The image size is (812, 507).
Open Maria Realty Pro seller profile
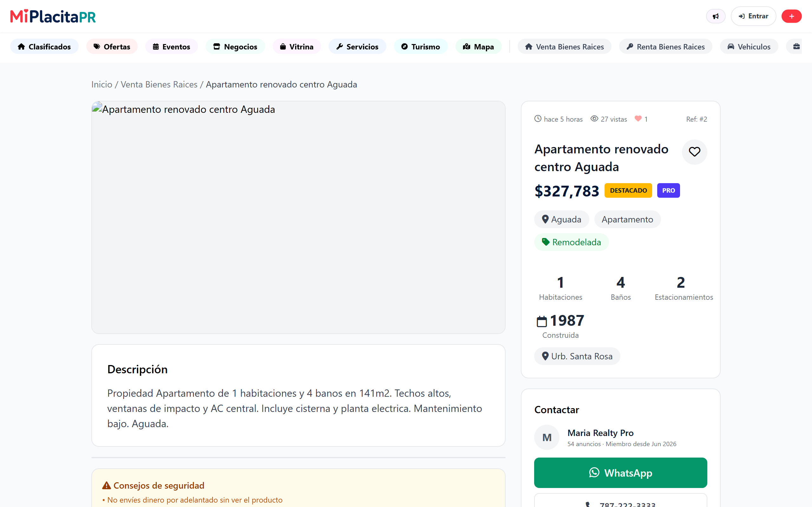[600, 433]
